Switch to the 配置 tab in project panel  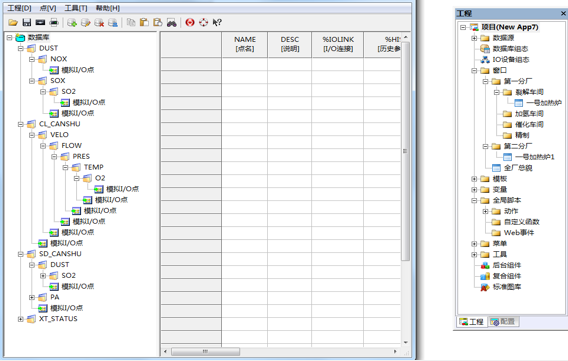tap(503, 322)
